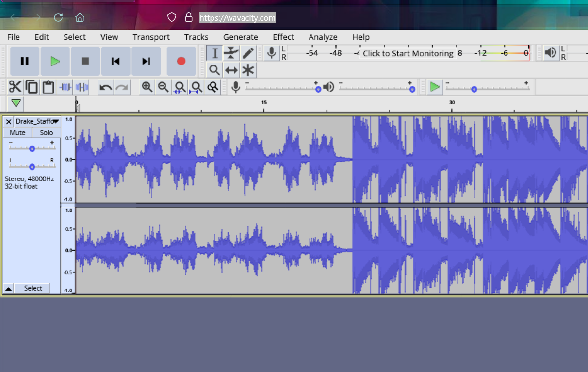
Task: Mute the Drake_Staffo track
Action: pos(17,132)
